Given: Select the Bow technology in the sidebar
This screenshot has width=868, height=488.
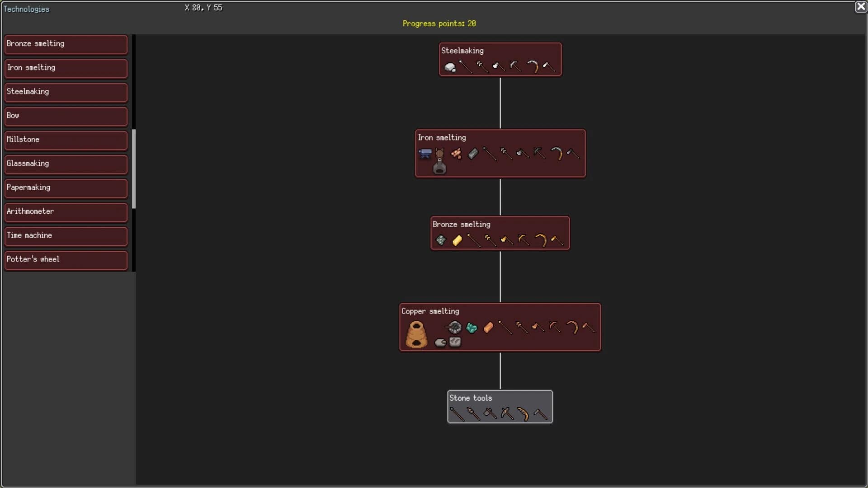Looking at the screenshot, I should click(66, 116).
